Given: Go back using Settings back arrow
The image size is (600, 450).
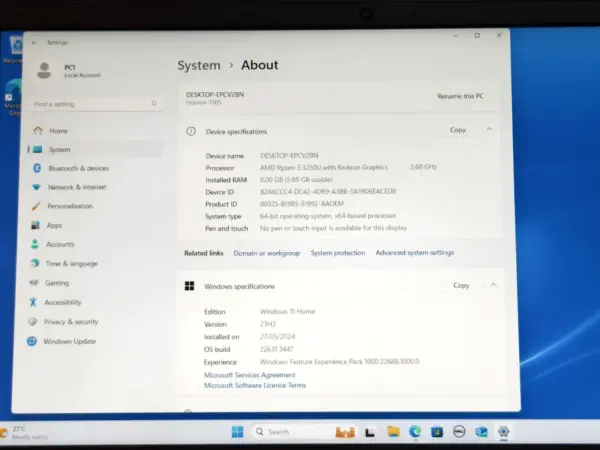Looking at the screenshot, I should tap(34, 43).
